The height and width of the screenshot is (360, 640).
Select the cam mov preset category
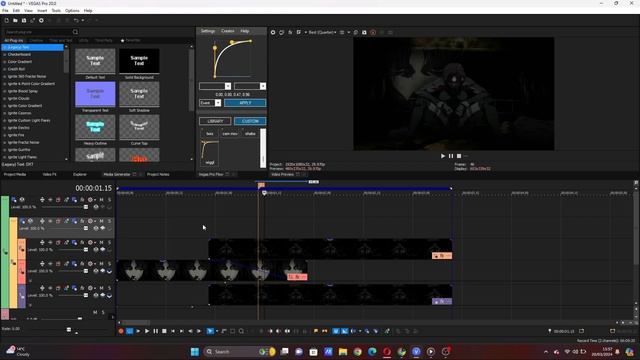[230, 134]
